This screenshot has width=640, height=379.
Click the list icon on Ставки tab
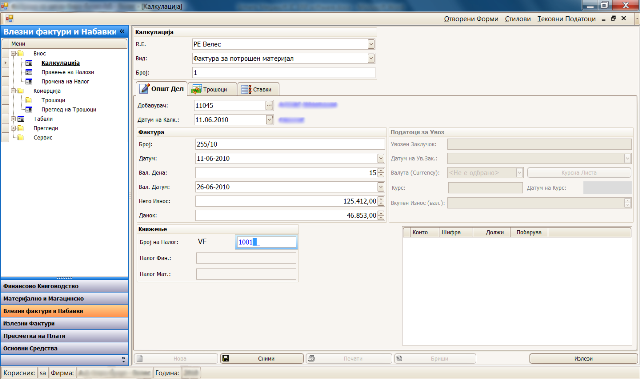246,89
